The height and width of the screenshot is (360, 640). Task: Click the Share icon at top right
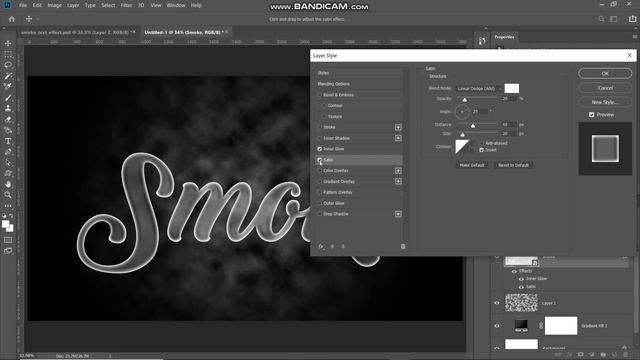632,19
